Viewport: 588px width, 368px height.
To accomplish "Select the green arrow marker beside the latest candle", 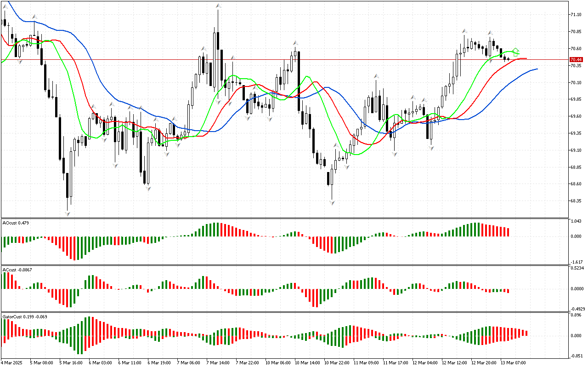I will point(516,52).
